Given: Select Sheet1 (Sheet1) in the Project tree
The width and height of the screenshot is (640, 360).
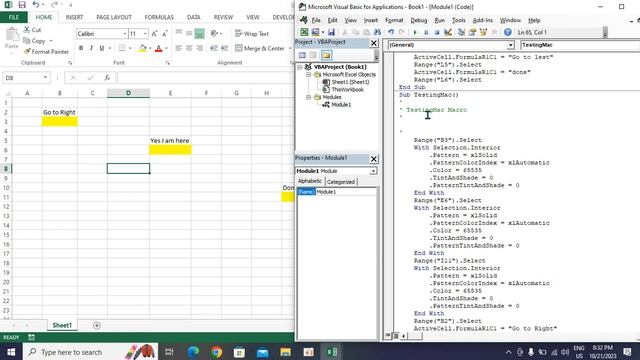Looking at the screenshot, I should tap(350, 82).
